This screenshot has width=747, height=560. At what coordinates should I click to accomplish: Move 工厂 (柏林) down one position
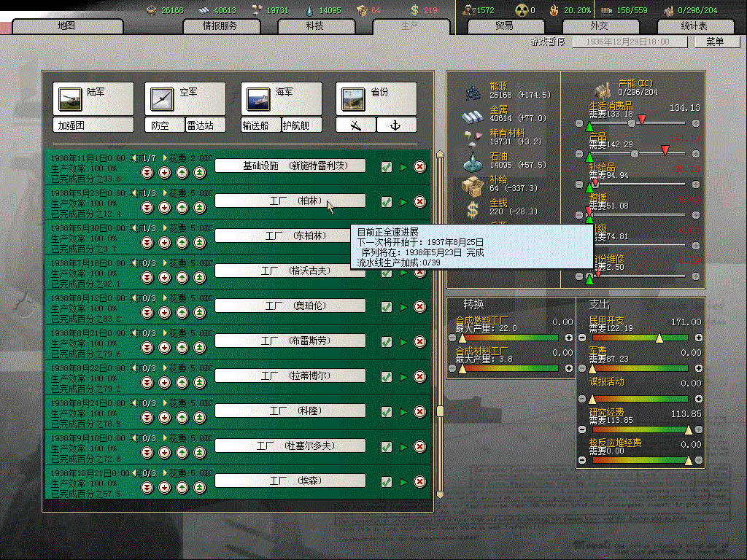tap(165, 208)
